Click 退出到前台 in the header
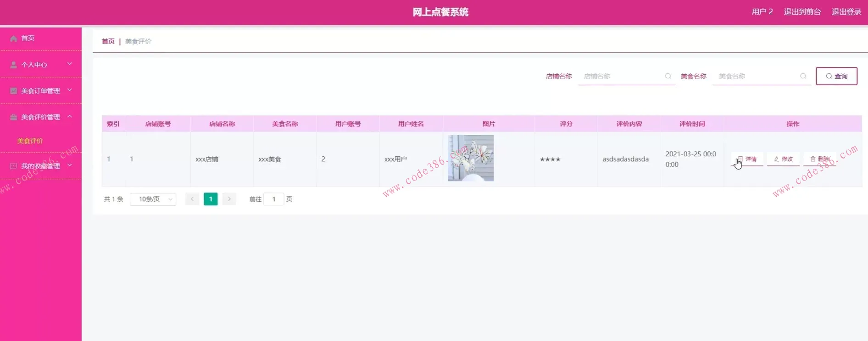 tap(802, 12)
